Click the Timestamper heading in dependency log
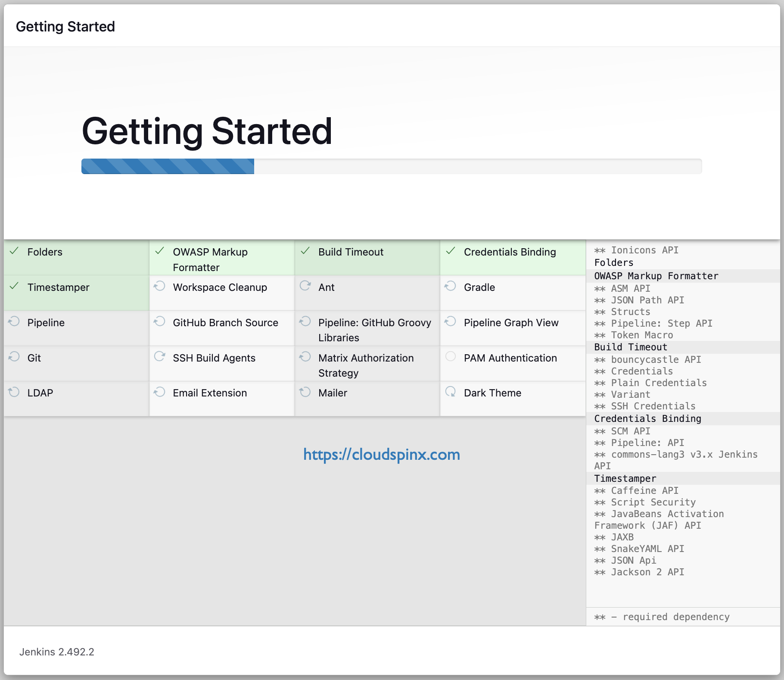 625,478
